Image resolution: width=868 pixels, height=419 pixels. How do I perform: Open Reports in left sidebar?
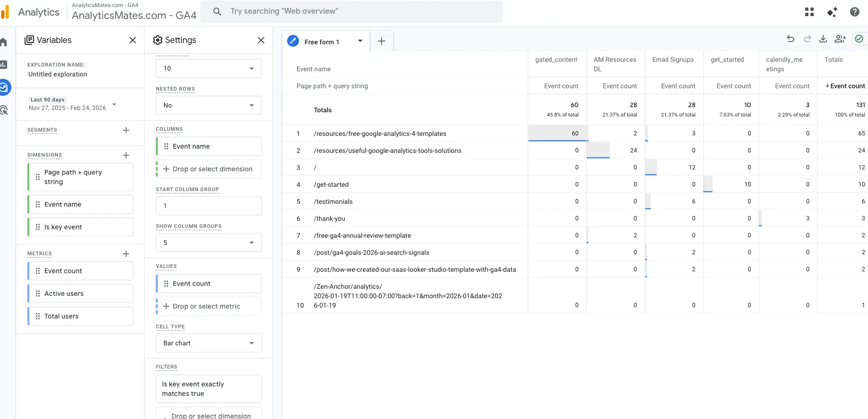pos(4,65)
